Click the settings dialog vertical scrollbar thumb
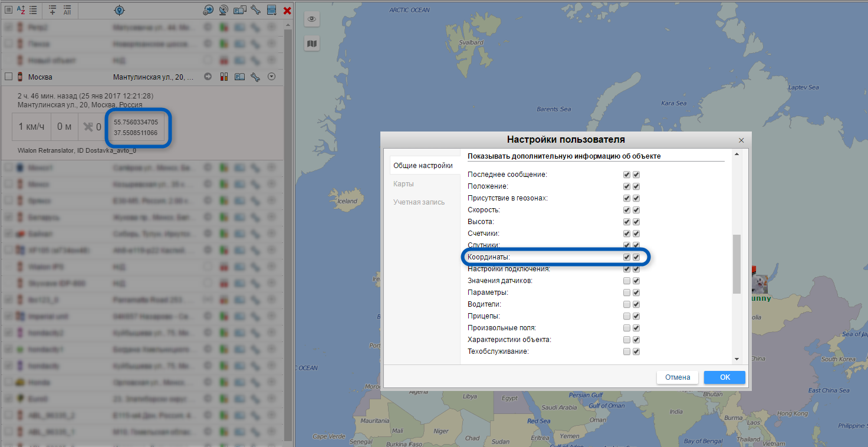868x447 pixels. tap(736, 264)
